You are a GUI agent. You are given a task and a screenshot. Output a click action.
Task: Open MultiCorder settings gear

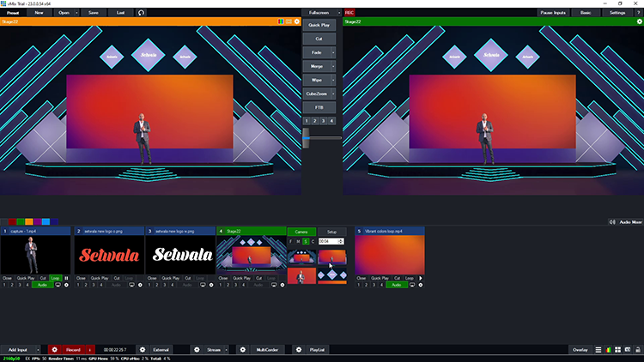(243, 350)
